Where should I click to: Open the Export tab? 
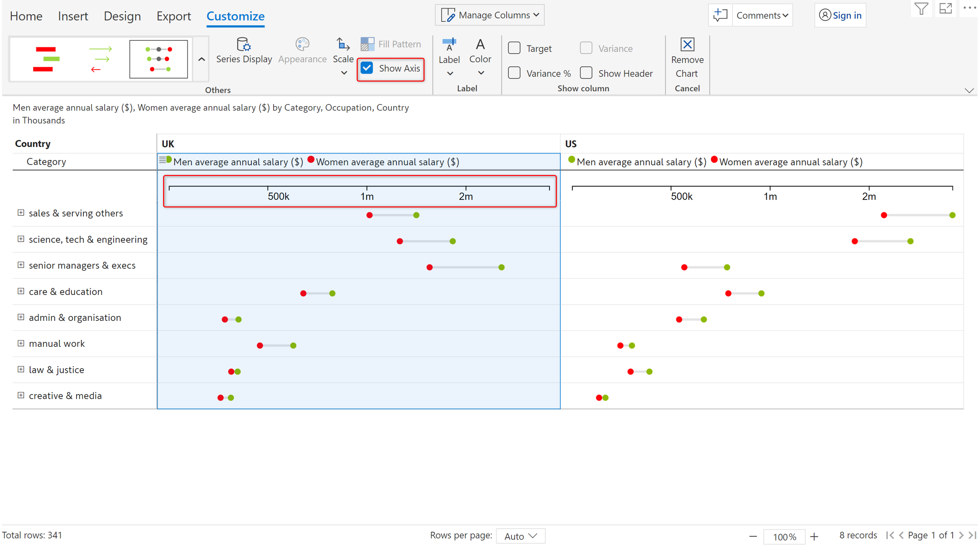pos(174,16)
